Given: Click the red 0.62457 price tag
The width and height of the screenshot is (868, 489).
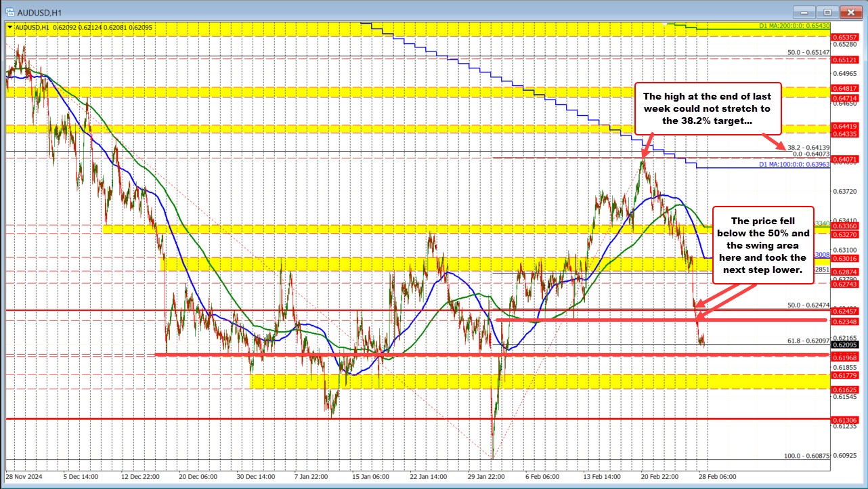Looking at the screenshot, I should click(x=846, y=312).
